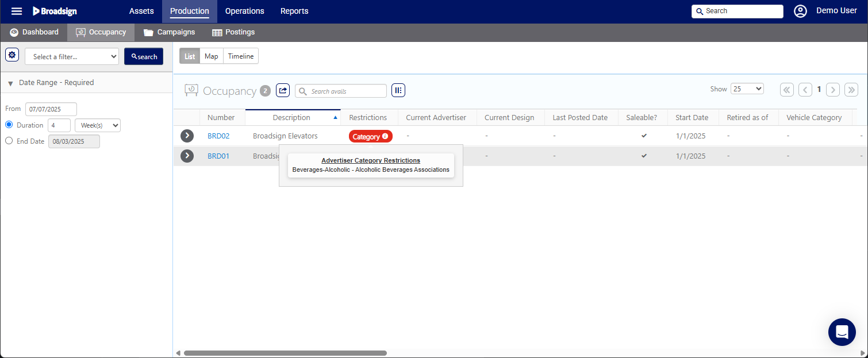Click the End Date field
The width and height of the screenshot is (868, 358).
pyautogui.click(x=74, y=141)
